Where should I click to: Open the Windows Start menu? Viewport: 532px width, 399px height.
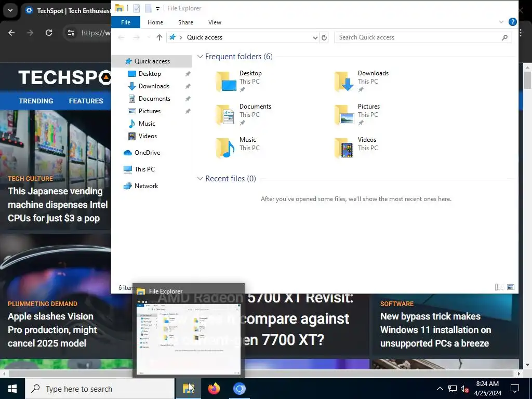(12, 389)
